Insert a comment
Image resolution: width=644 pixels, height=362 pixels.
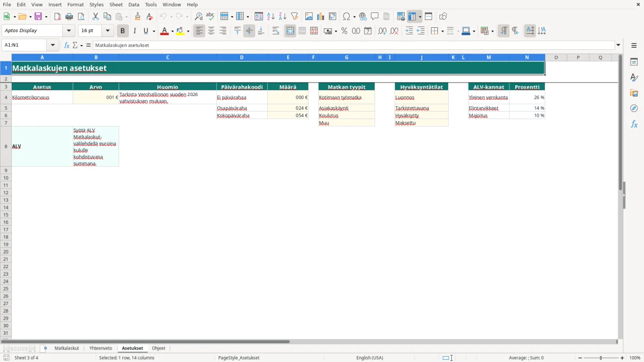(x=375, y=17)
